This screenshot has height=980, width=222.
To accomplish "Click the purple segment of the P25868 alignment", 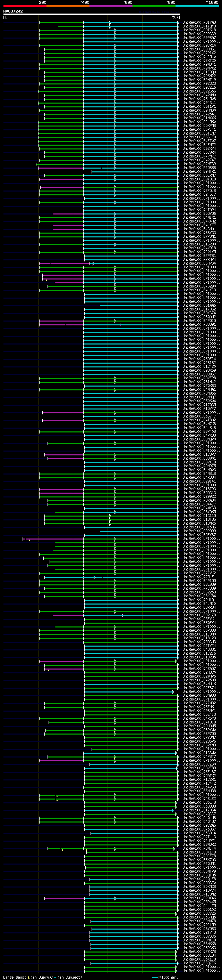I will point(61,168).
